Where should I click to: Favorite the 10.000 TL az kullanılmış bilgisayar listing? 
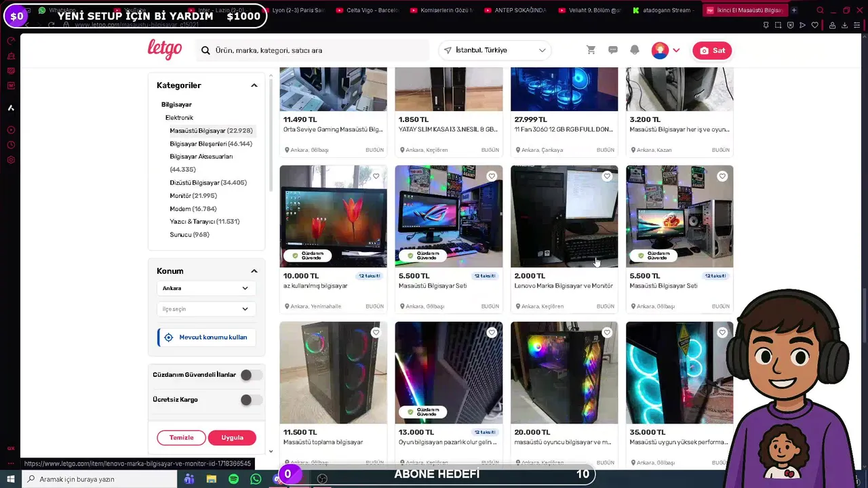coord(376,176)
